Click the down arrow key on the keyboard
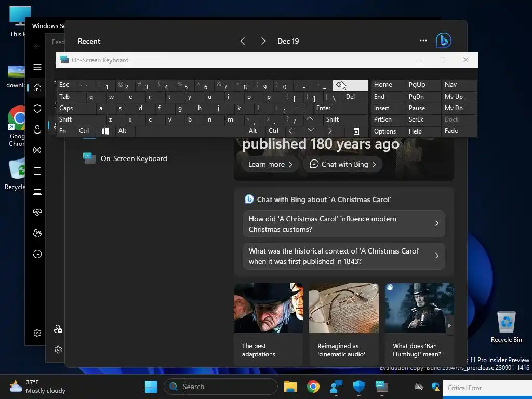 [x=311, y=130]
